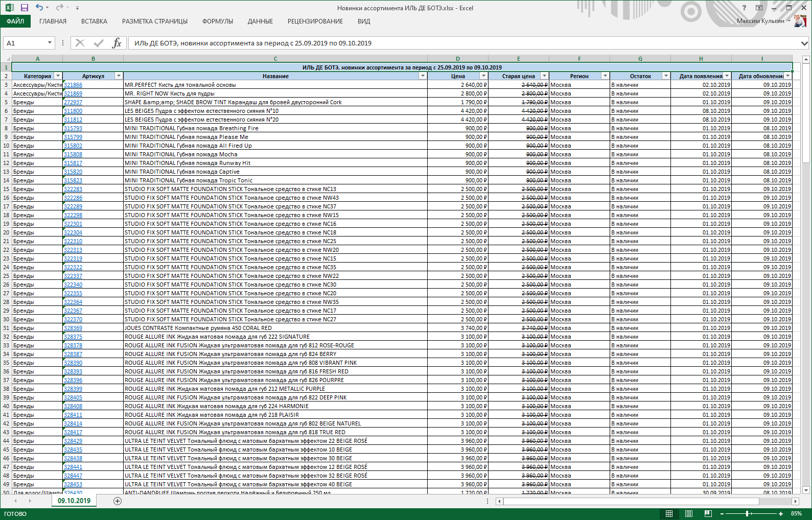Open the Старая цена filter dropdown
This screenshot has width=812, height=520.
coord(544,76)
